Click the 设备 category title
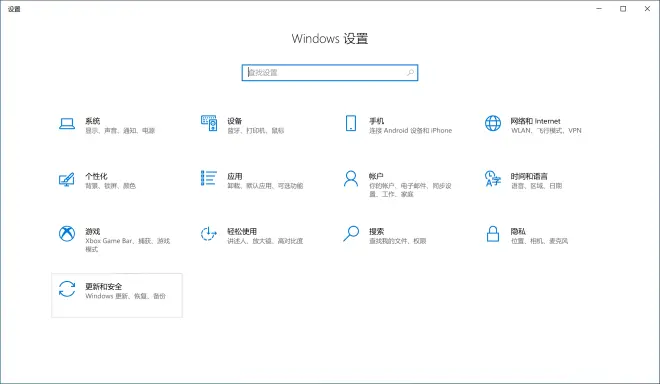Image resolution: width=660 pixels, height=384 pixels. point(235,121)
